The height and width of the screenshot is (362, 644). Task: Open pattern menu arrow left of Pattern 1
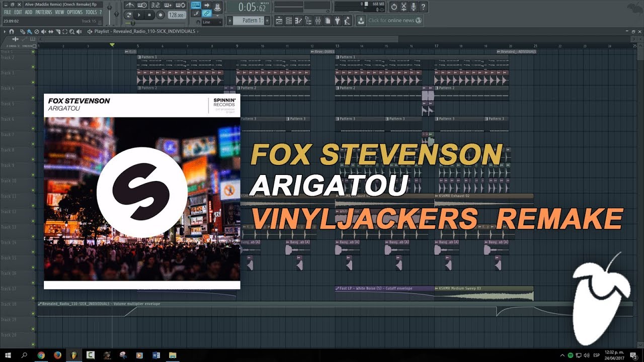pyautogui.click(x=230, y=21)
